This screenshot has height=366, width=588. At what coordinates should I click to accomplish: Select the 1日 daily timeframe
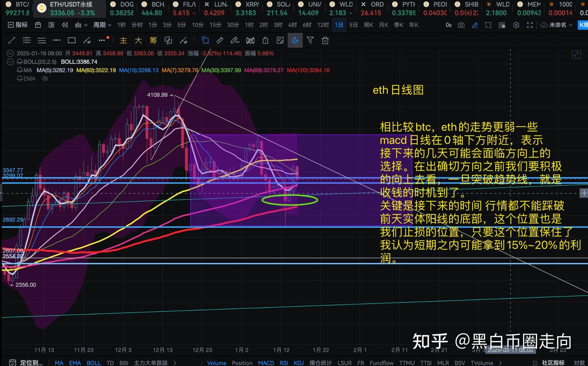pyautogui.click(x=339, y=25)
